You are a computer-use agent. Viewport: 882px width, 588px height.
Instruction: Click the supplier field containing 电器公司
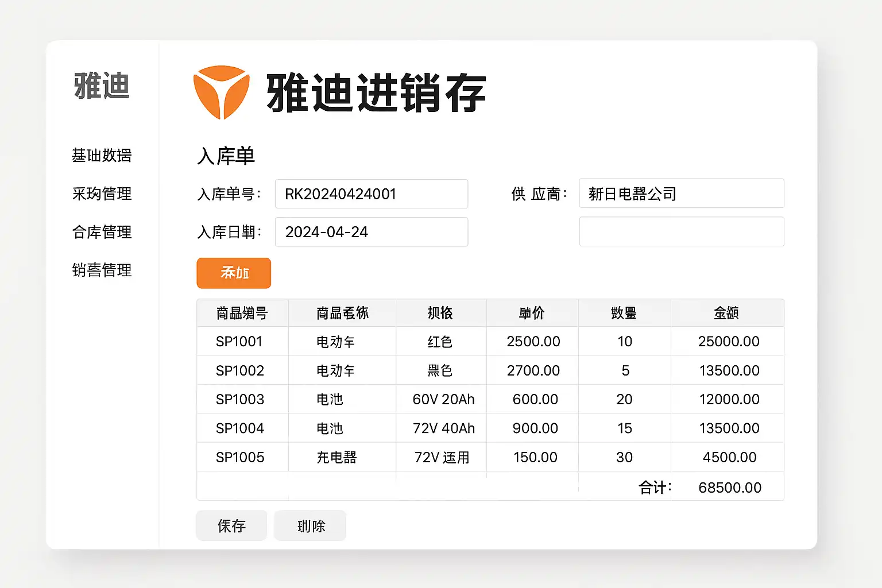point(682,194)
